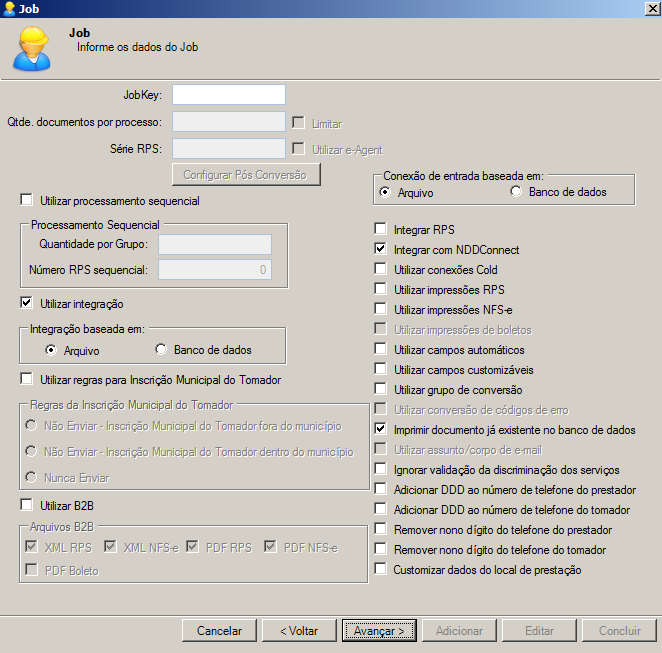Enable Utilizar conexões Cold
Screen dimensions: 662x653
click(x=380, y=268)
